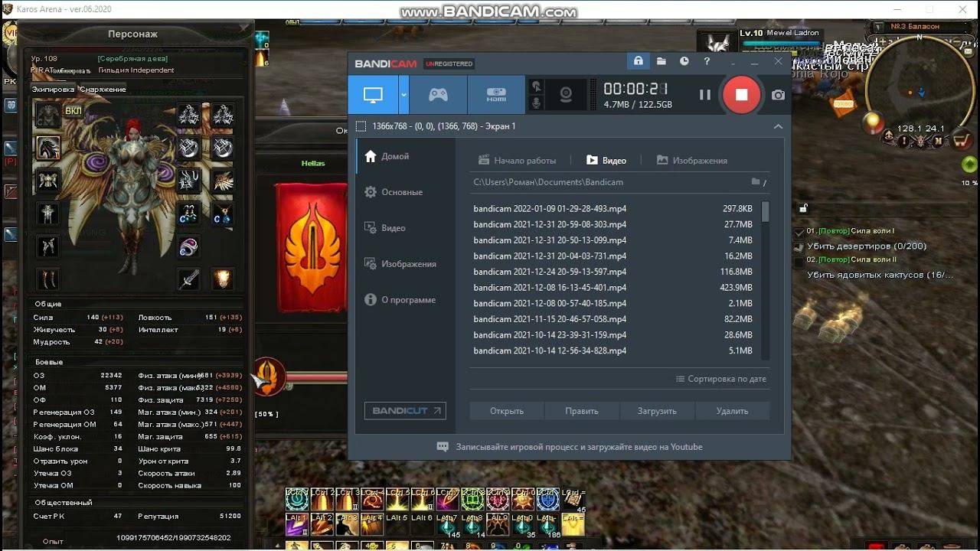The width and height of the screenshot is (980, 551).
Task: Open Bandicam output folder icon
Action: pos(661,61)
